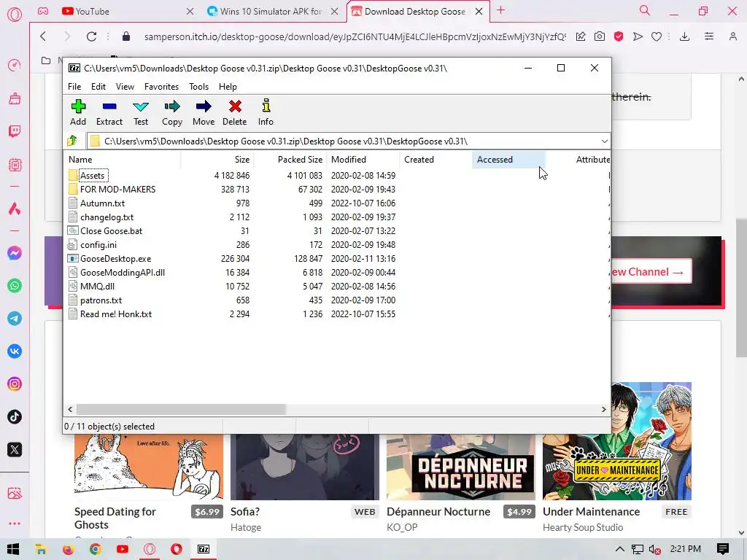This screenshot has width=747, height=560.
Task: Expand the 7-Zip address path dropdown
Action: click(x=604, y=141)
